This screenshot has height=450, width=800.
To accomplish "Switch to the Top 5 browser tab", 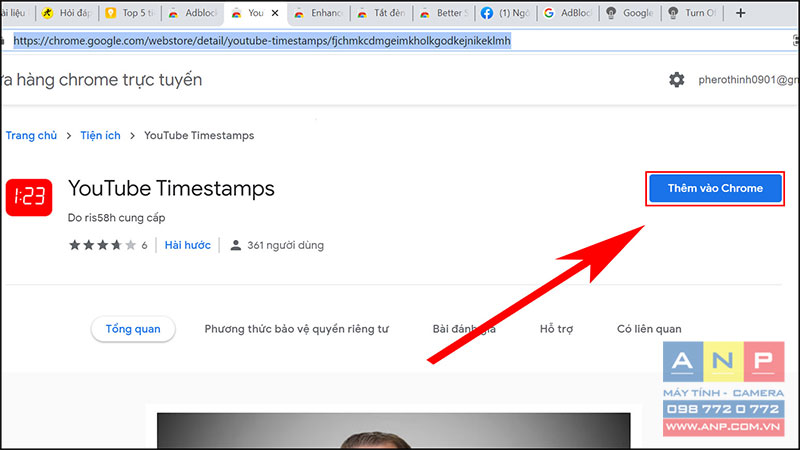I will coord(131,13).
